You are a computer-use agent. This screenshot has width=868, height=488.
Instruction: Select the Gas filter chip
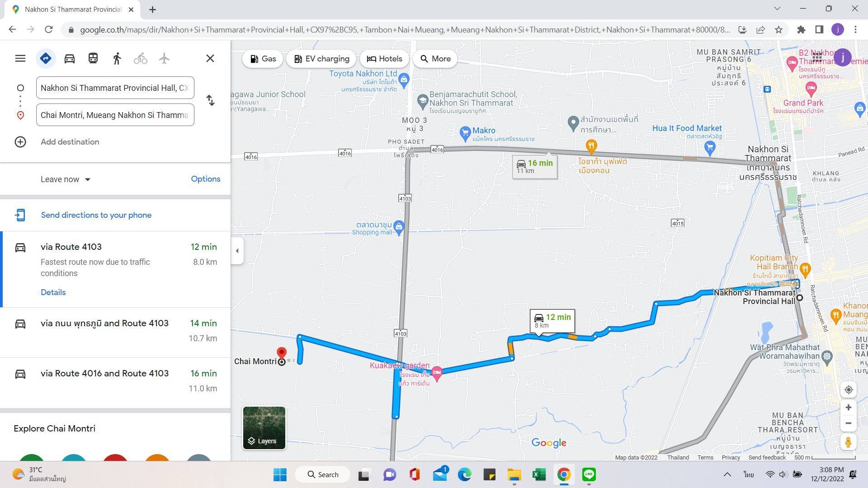(x=263, y=59)
